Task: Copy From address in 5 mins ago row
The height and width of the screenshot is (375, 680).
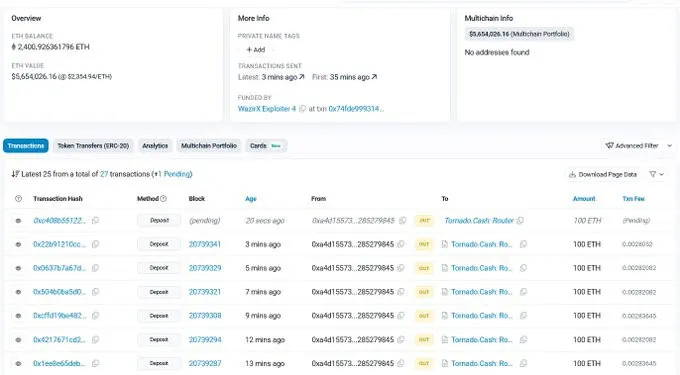Action: [x=401, y=268]
